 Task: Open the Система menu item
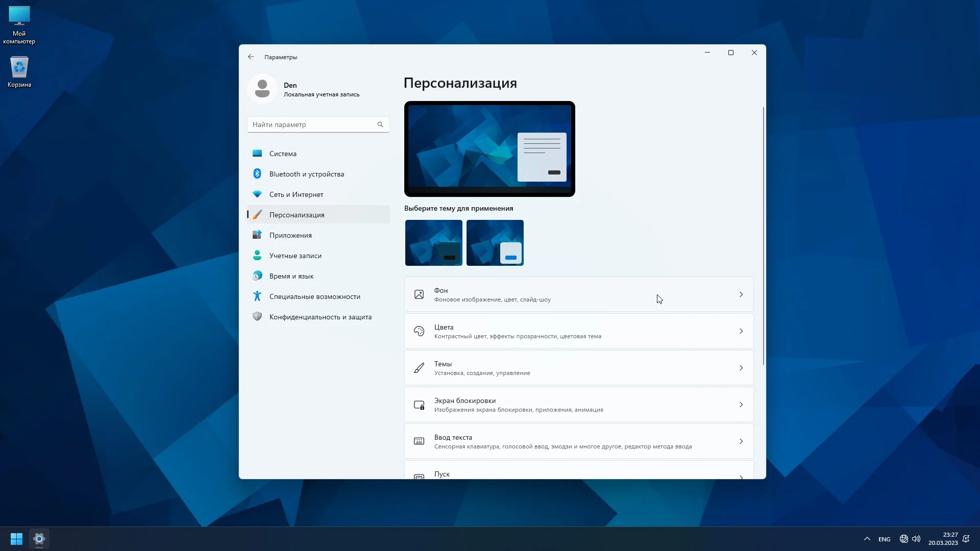click(x=283, y=154)
